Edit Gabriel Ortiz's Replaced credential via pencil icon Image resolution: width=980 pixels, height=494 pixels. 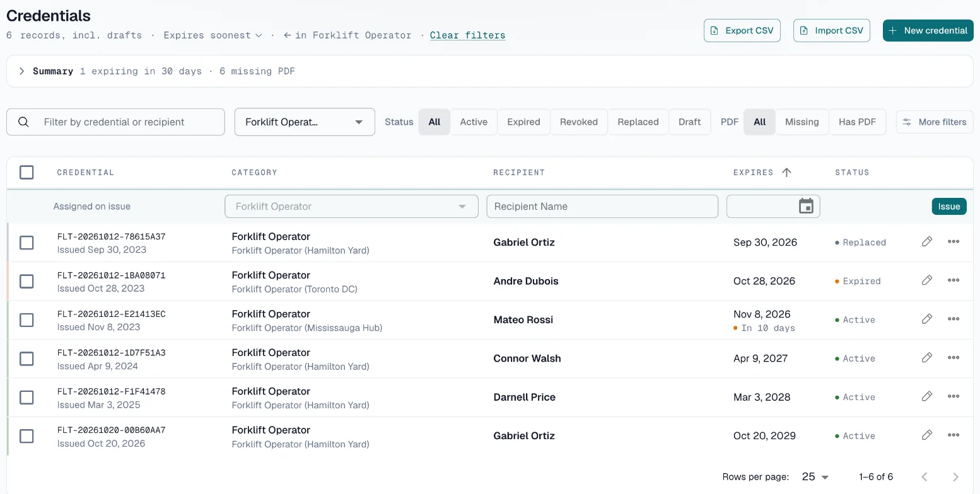coord(926,242)
